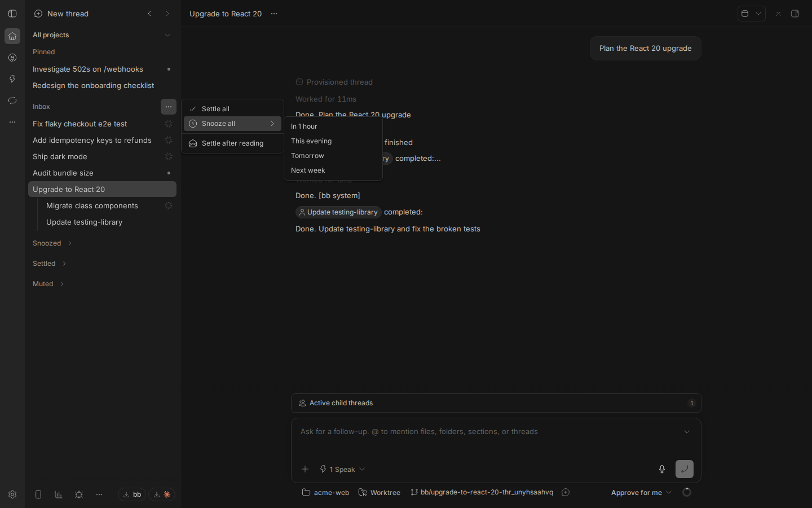Open the thread title three-dot menu
The width and height of the screenshot is (812, 508).
pyautogui.click(x=274, y=14)
